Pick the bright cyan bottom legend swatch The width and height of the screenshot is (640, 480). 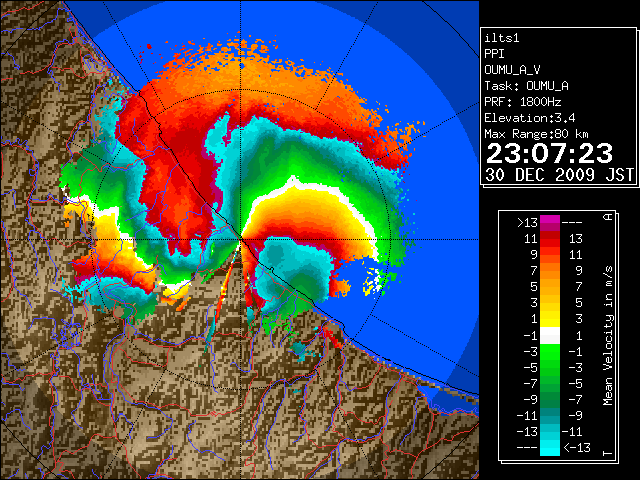point(550,447)
